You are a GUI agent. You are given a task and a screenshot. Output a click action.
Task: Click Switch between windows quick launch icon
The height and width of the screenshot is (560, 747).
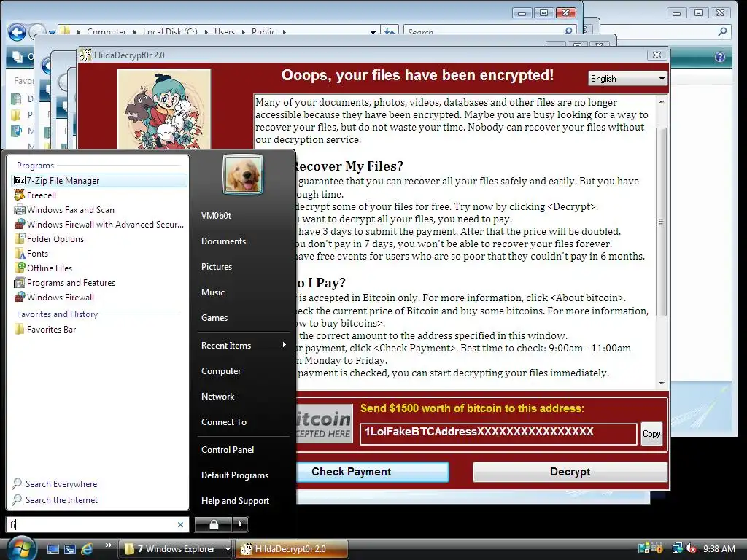70,549
